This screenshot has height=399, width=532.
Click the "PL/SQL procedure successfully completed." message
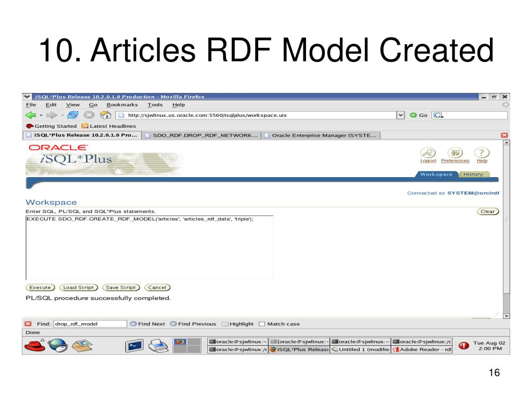click(x=98, y=298)
